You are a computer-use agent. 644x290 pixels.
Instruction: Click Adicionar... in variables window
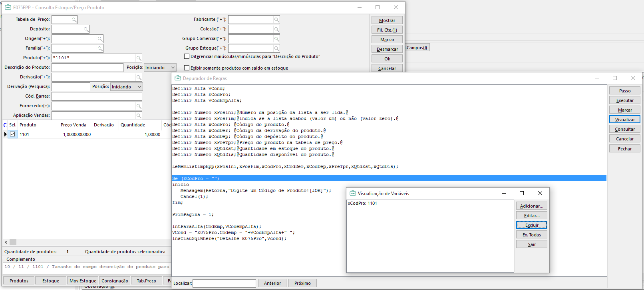(532, 206)
